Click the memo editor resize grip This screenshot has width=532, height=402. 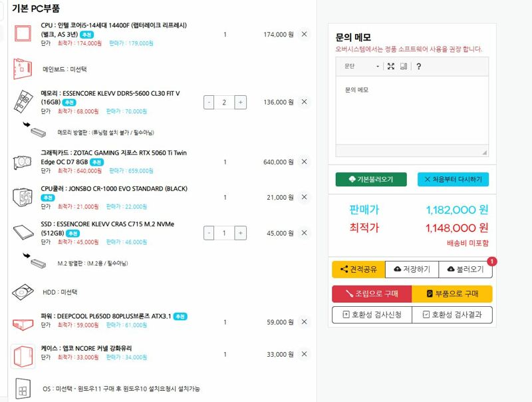pos(485,153)
